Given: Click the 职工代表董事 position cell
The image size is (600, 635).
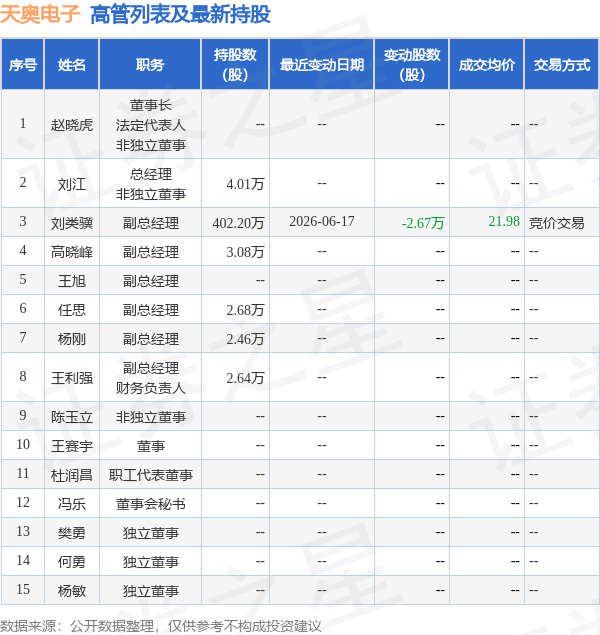Looking at the screenshot, I should coord(151,475).
